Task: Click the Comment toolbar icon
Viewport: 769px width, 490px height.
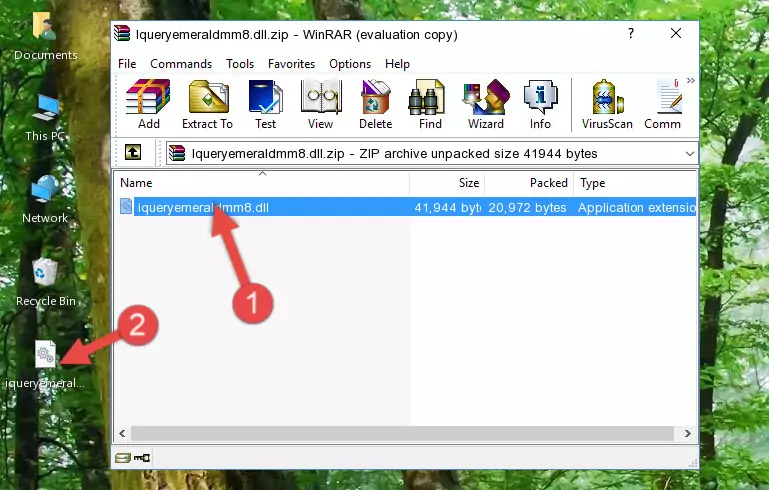Action: [x=663, y=104]
